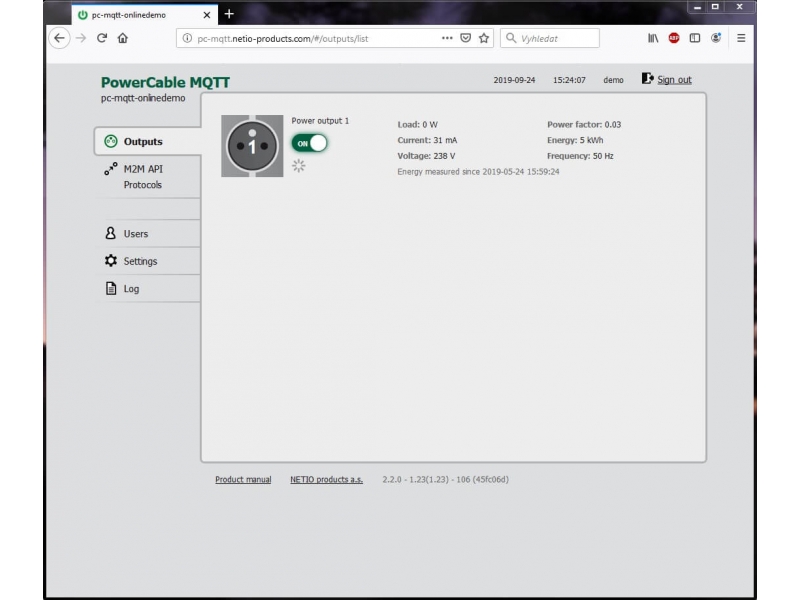The height and width of the screenshot is (600, 800).
Task: Click the Outputs socket icon
Action: point(111,141)
